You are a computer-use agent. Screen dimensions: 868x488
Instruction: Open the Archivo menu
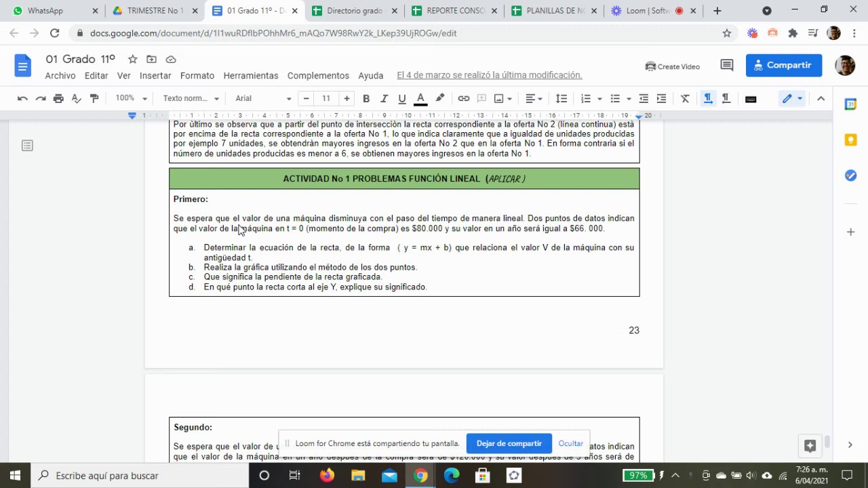tap(60, 76)
